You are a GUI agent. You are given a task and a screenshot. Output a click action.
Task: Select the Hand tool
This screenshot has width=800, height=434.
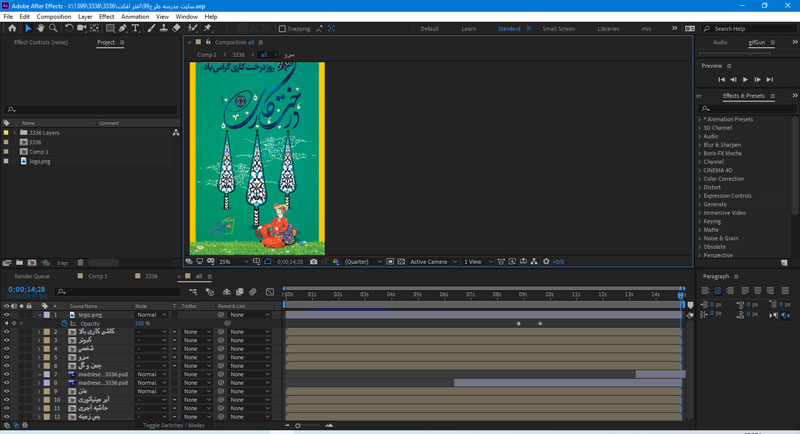[x=40, y=29]
